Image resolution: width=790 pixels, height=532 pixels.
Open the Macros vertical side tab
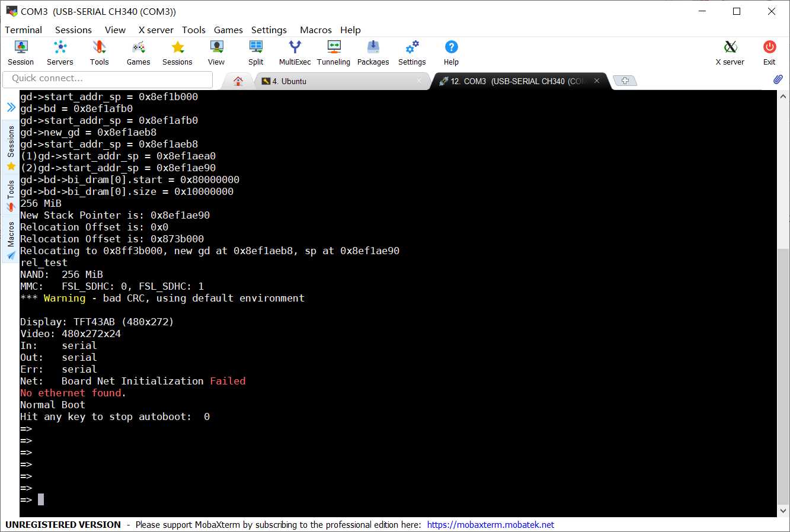11,240
